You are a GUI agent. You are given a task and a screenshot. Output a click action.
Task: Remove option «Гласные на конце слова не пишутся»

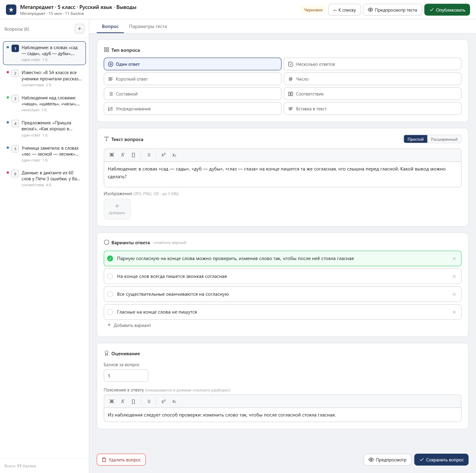(x=454, y=312)
